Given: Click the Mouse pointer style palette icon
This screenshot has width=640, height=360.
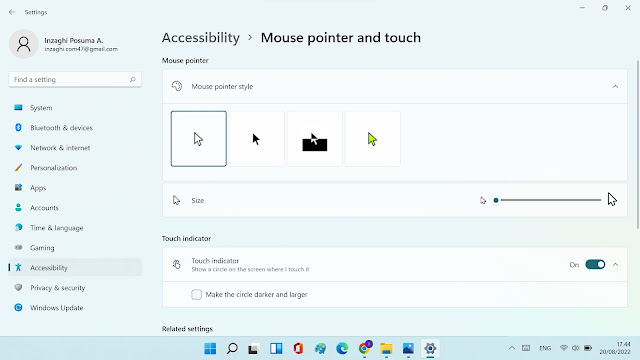Looking at the screenshot, I should (177, 86).
